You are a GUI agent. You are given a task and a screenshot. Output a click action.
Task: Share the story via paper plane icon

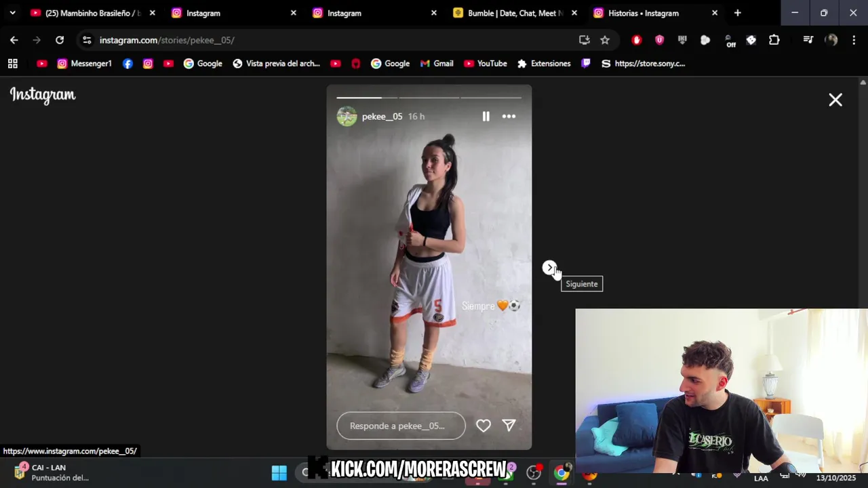click(x=509, y=426)
